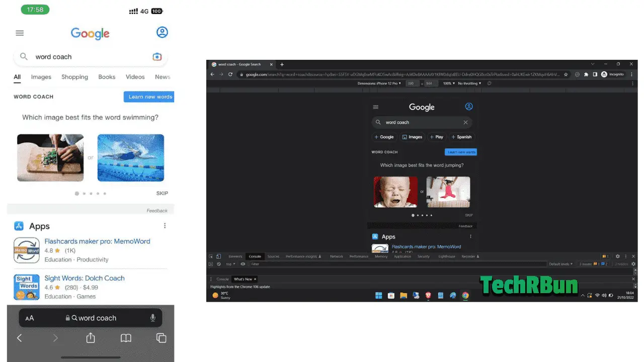The width and height of the screenshot is (644, 362).
Task: Toggle the console sidebar icon in DevTools
Action: [x=211, y=264]
